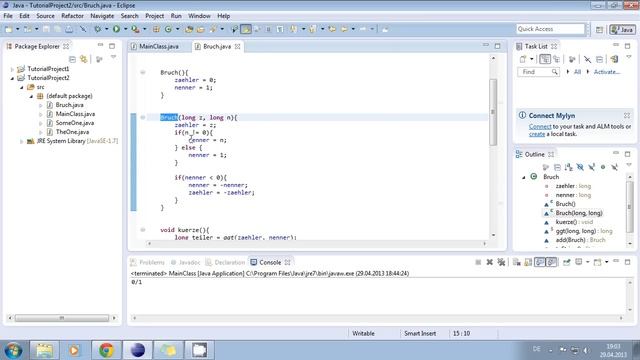This screenshot has width=640, height=360.
Task: Switch to the Problems tab
Action: 147,262
